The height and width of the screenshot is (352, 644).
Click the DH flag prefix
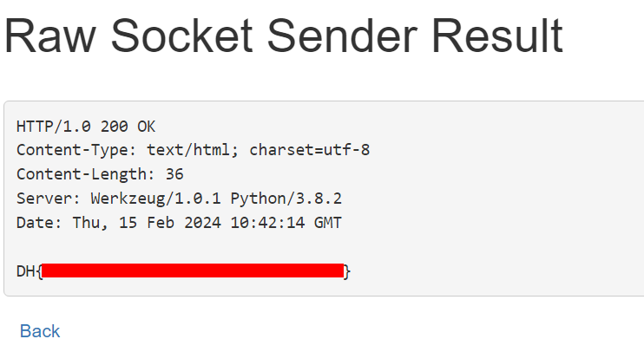(x=25, y=271)
